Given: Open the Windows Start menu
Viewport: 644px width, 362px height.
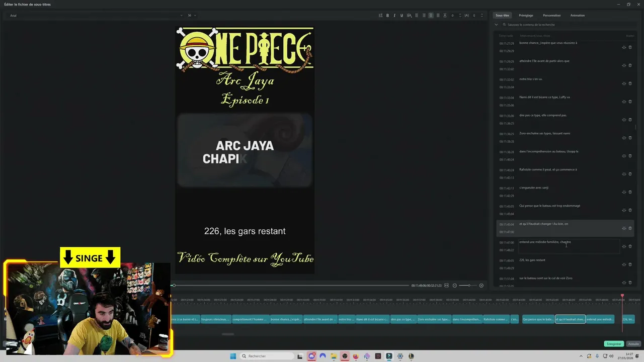Looking at the screenshot, I should 233,356.
